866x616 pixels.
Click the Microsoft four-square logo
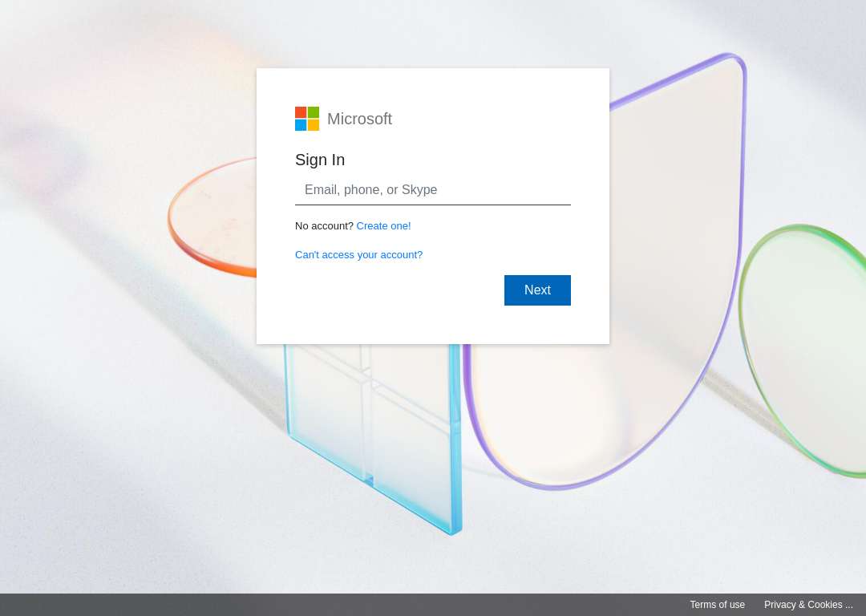tap(307, 119)
